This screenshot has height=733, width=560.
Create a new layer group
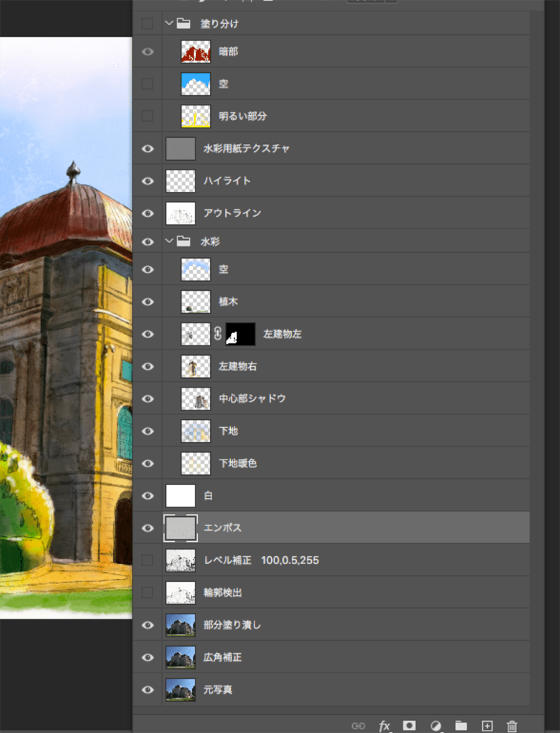tap(460, 726)
